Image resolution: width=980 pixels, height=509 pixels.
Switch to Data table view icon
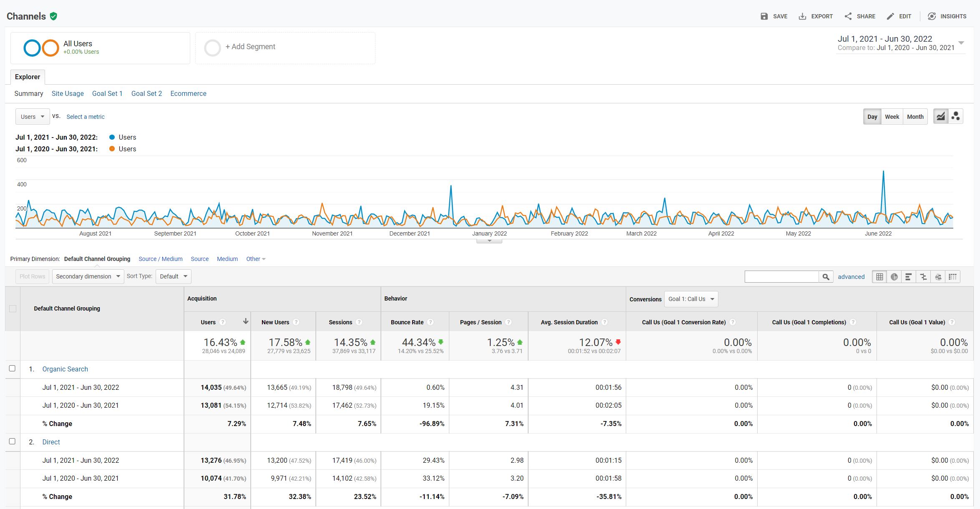(879, 276)
